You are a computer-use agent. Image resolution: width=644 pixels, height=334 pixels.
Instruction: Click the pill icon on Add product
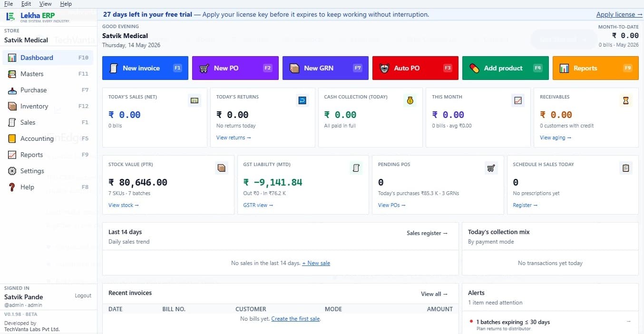474,68
